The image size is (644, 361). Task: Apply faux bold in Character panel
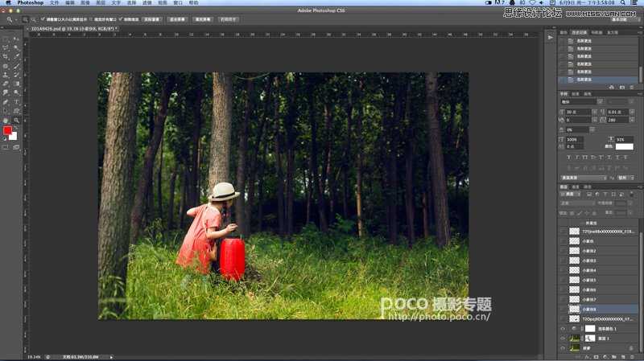point(569,158)
